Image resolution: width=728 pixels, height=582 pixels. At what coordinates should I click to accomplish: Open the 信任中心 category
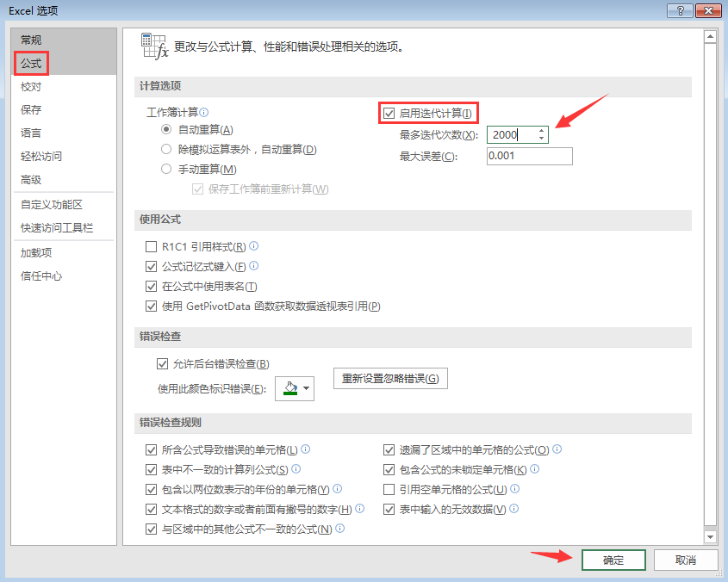[64, 276]
